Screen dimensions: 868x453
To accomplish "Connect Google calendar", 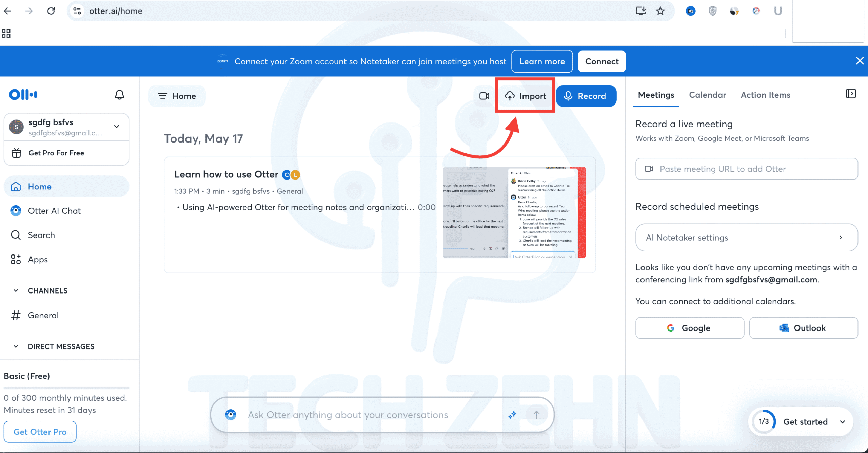I will [690, 328].
